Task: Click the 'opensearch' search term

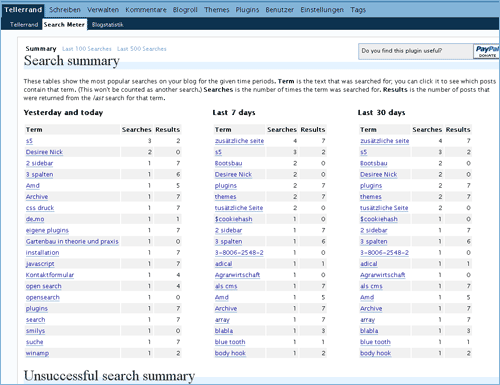Action: click(x=43, y=297)
